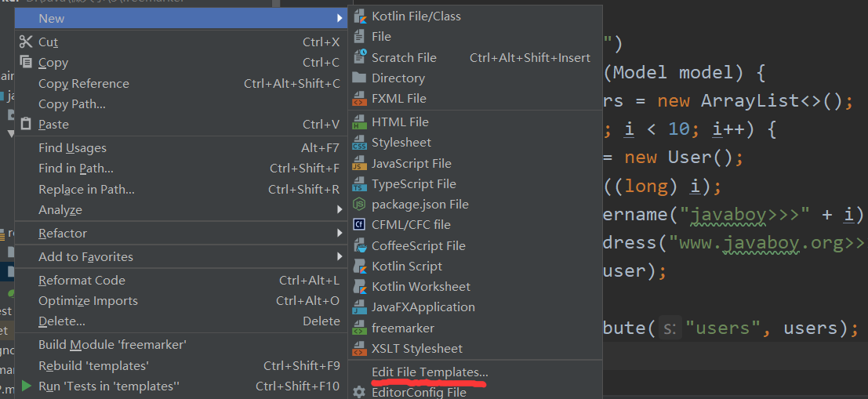Image resolution: width=868 pixels, height=399 pixels.
Task: Click the Stylesheet CSS icon
Action: pos(360,143)
